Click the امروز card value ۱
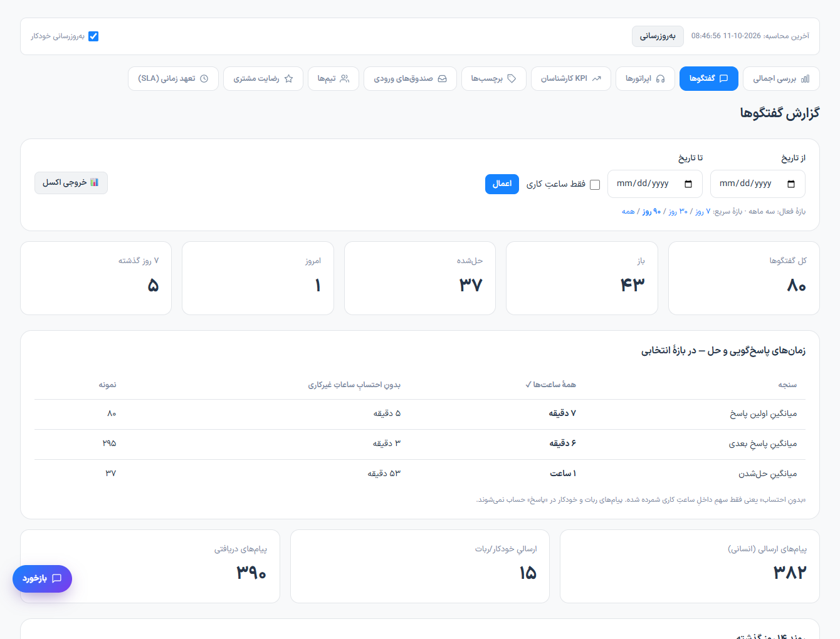This screenshot has height=639, width=840. coord(318,286)
